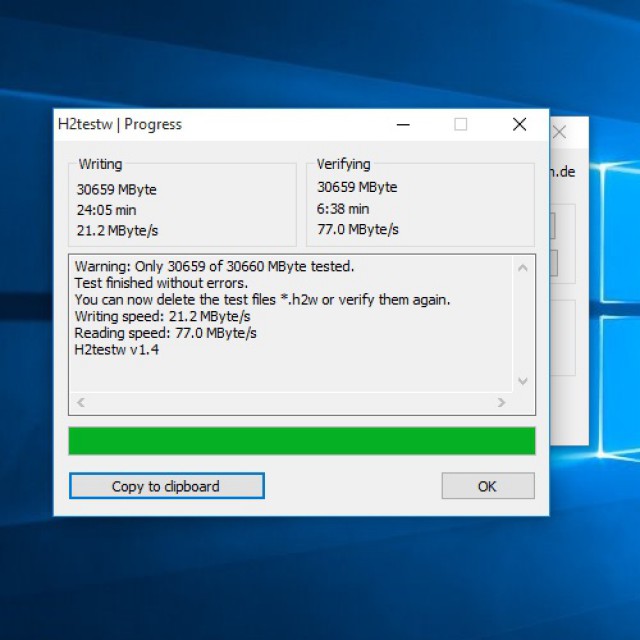Click the disabled maximize box in Progress title bar
Viewport: 640px width, 640px height.
[461, 124]
